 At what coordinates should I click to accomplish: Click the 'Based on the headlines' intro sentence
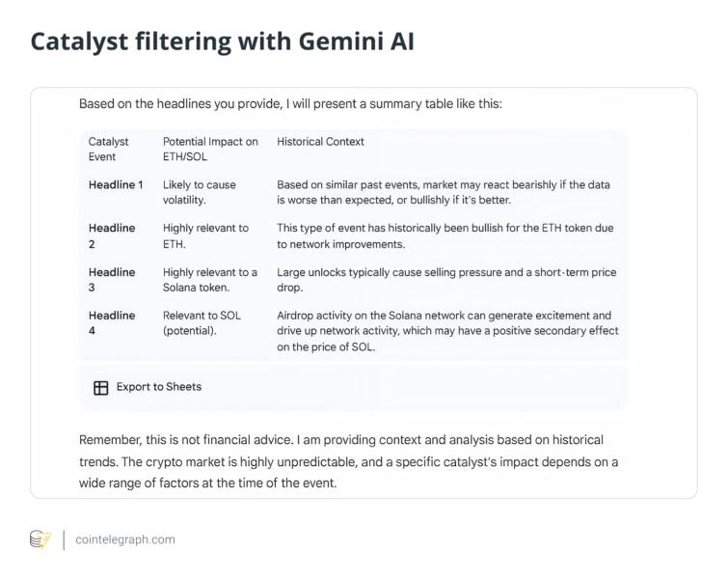(290, 103)
